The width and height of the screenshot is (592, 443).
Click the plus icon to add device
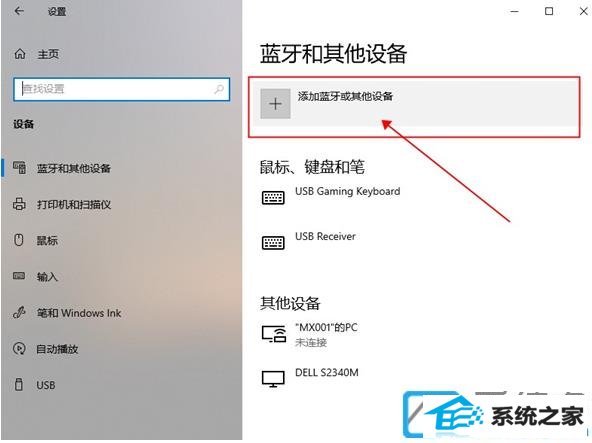276,104
